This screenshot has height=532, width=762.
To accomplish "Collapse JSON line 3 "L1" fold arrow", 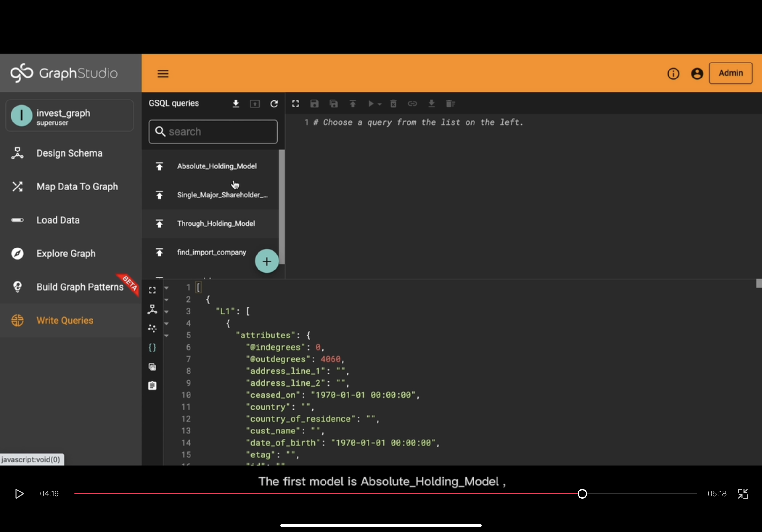I will point(167,312).
